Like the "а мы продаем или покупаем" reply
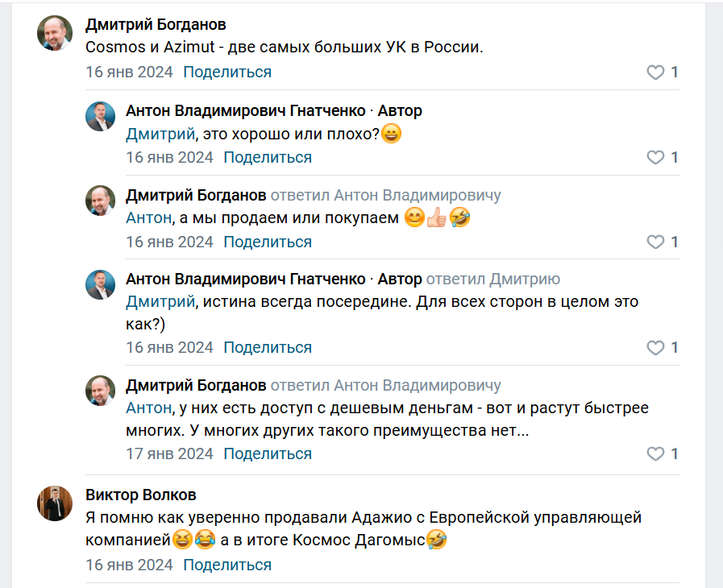723x588 pixels. tap(655, 242)
